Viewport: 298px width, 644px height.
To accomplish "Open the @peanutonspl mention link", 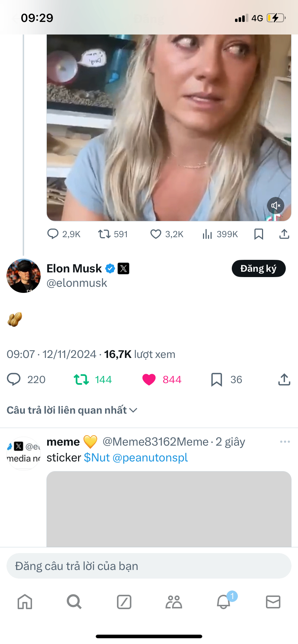I will 150,457.
